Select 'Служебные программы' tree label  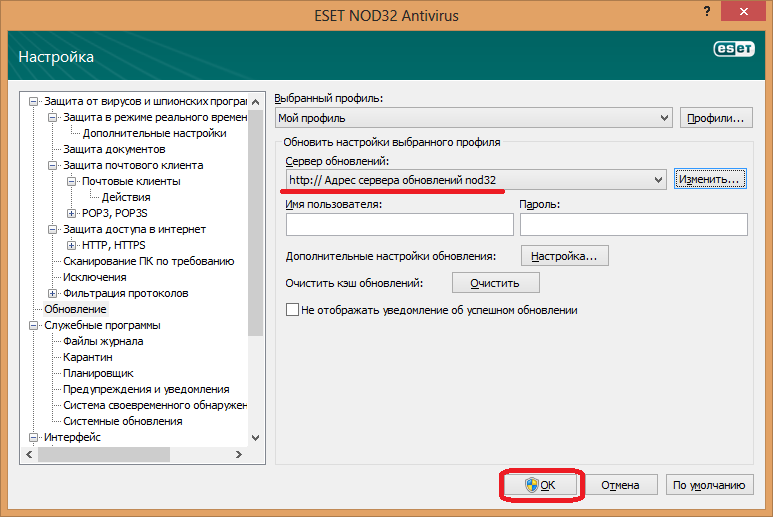pos(102,325)
